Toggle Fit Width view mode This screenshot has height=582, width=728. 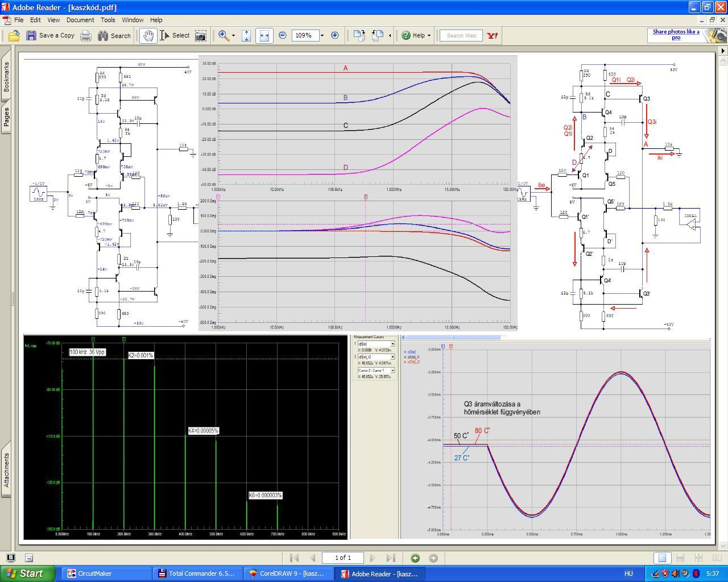tap(264, 35)
